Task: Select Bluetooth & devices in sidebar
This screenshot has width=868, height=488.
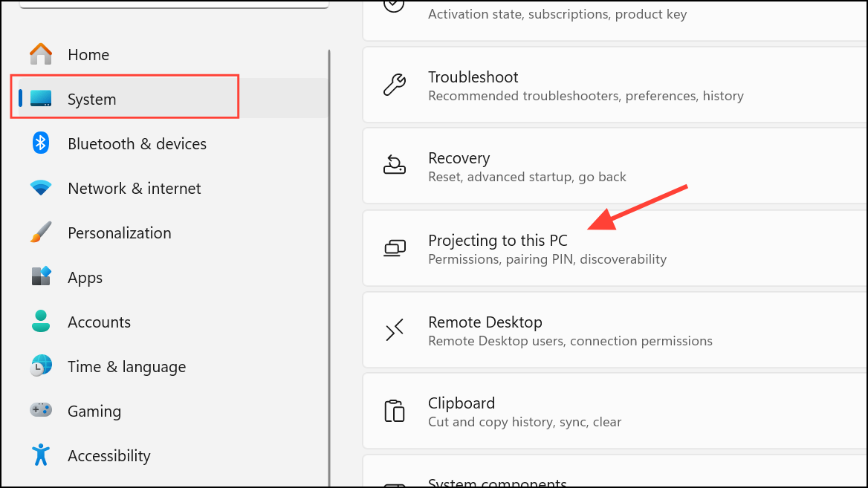Action: click(x=137, y=144)
